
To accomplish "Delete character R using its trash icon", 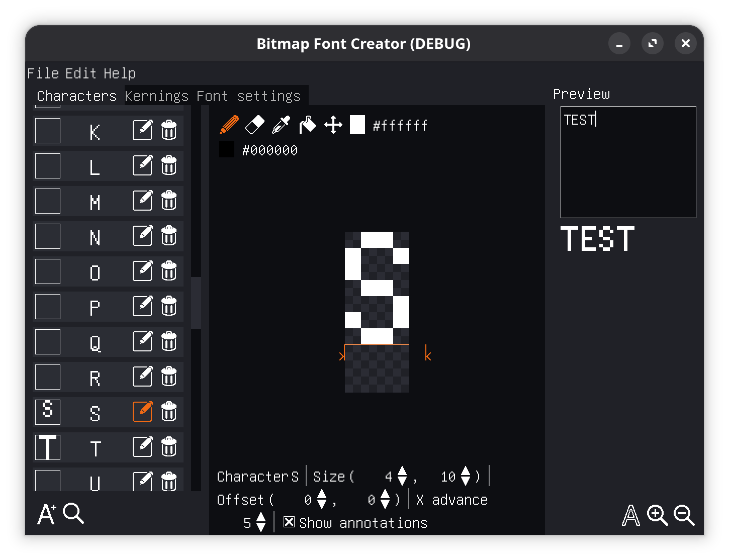I will tap(169, 377).
